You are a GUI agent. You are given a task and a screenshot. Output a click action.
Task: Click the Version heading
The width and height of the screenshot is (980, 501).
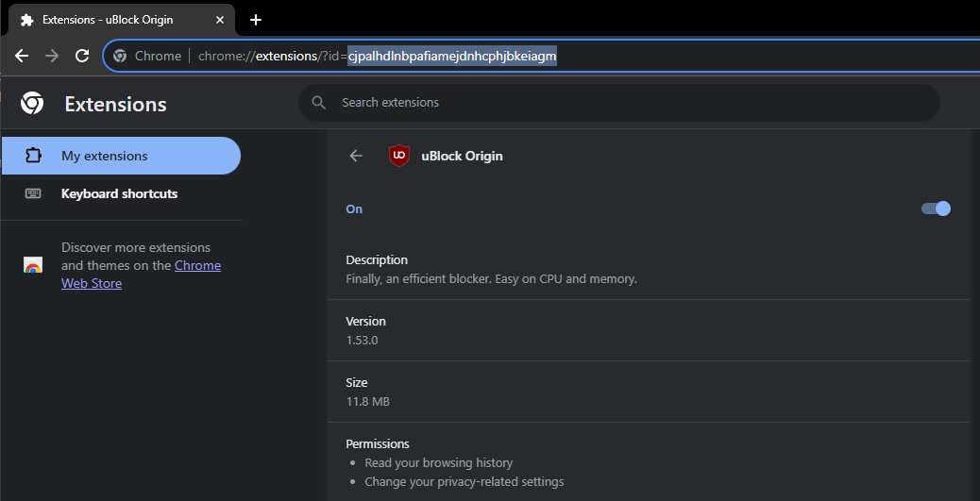(365, 321)
